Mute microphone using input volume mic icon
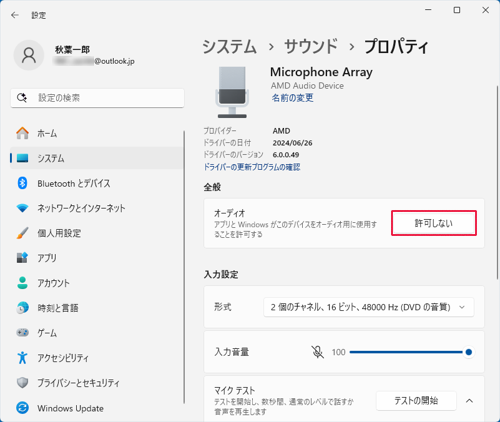The height and width of the screenshot is (422, 500). pyautogui.click(x=317, y=352)
